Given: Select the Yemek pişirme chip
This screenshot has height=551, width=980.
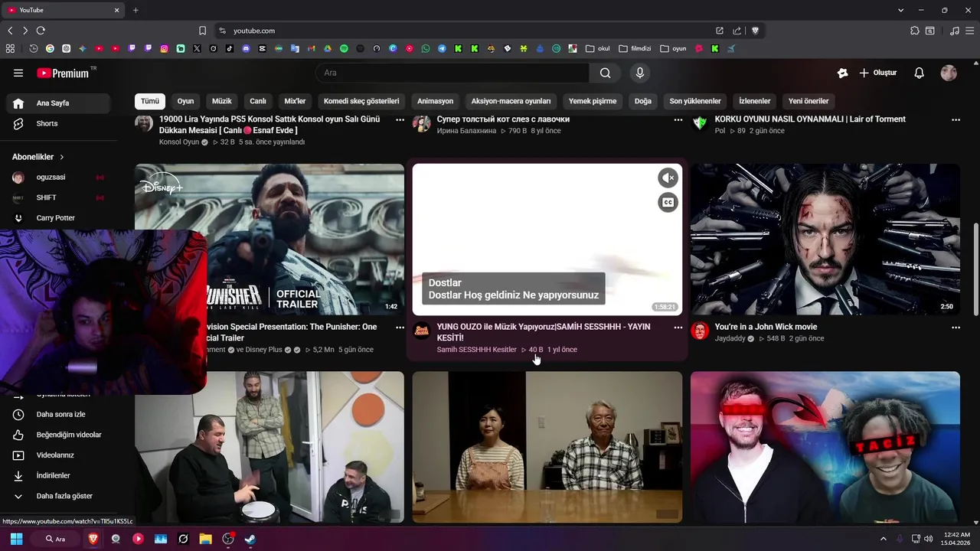Looking at the screenshot, I should click(x=593, y=101).
